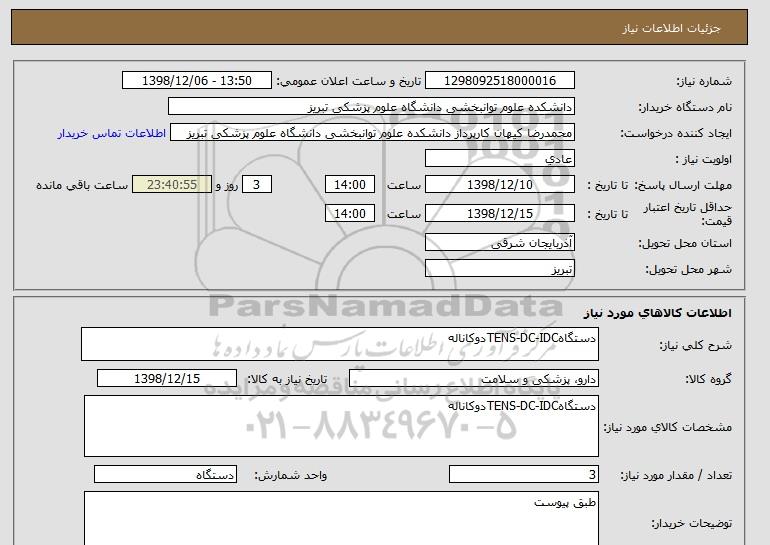Click the استان محل تحویل field
770x545 pixels.
500,243
